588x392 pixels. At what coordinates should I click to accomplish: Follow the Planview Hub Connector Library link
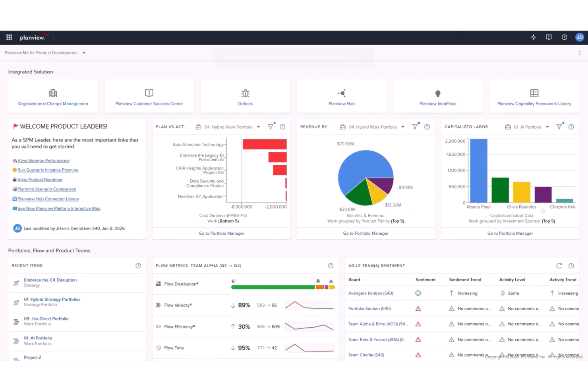48,199
